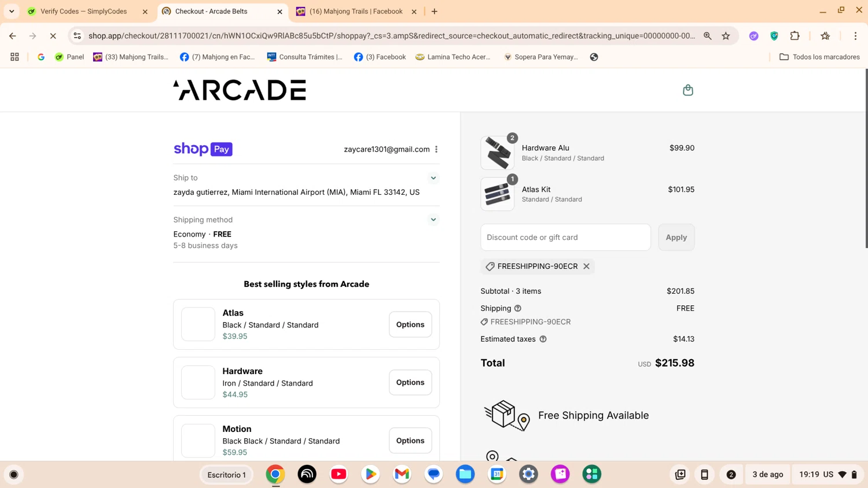
Task: Open Options for the Hardware belt
Action: (410, 382)
